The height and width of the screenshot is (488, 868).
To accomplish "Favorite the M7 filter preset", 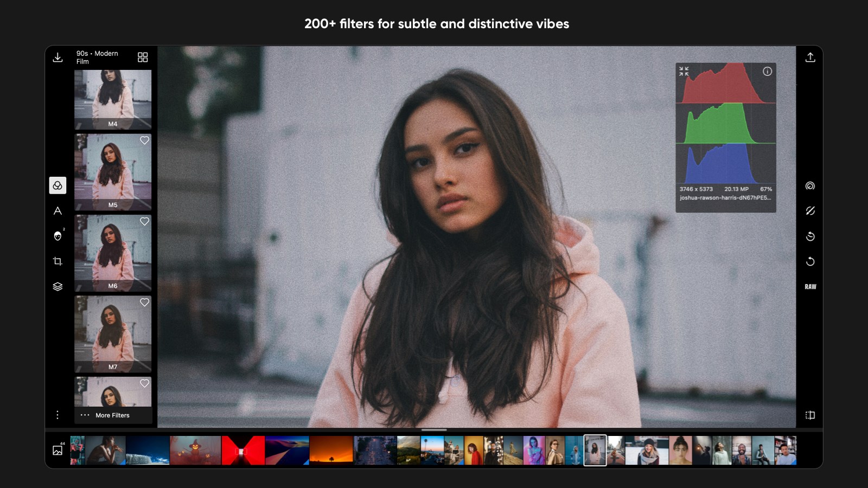I will click(145, 303).
